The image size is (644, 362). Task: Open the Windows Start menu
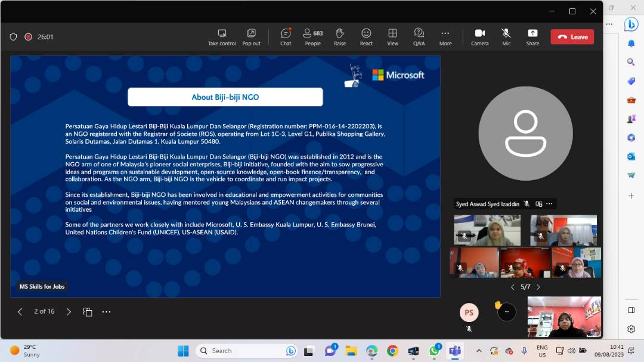coord(183,351)
